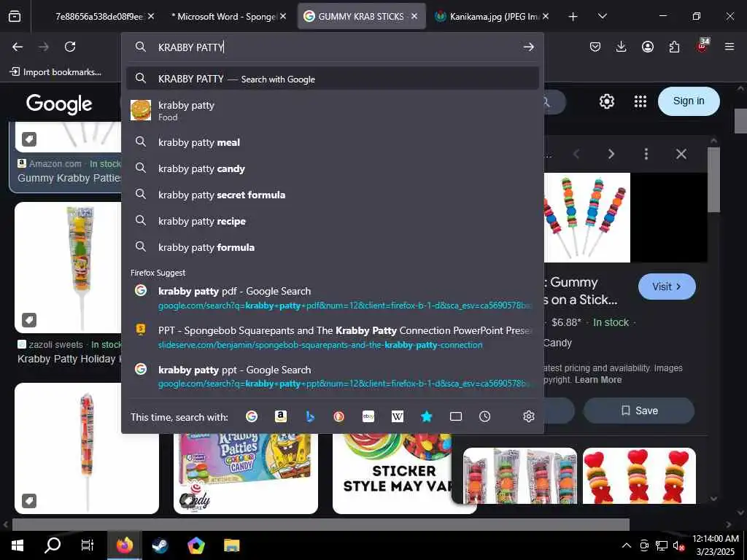
Task: Open the large gummy sticks preview image
Action: pyautogui.click(x=587, y=217)
